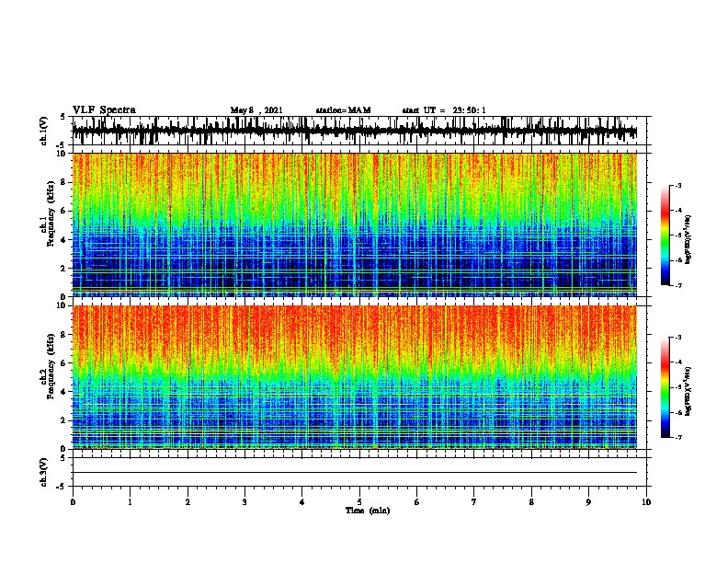Click the ch.1 voltage waveform trace
The height and width of the screenshot is (563, 728).
(355, 131)
